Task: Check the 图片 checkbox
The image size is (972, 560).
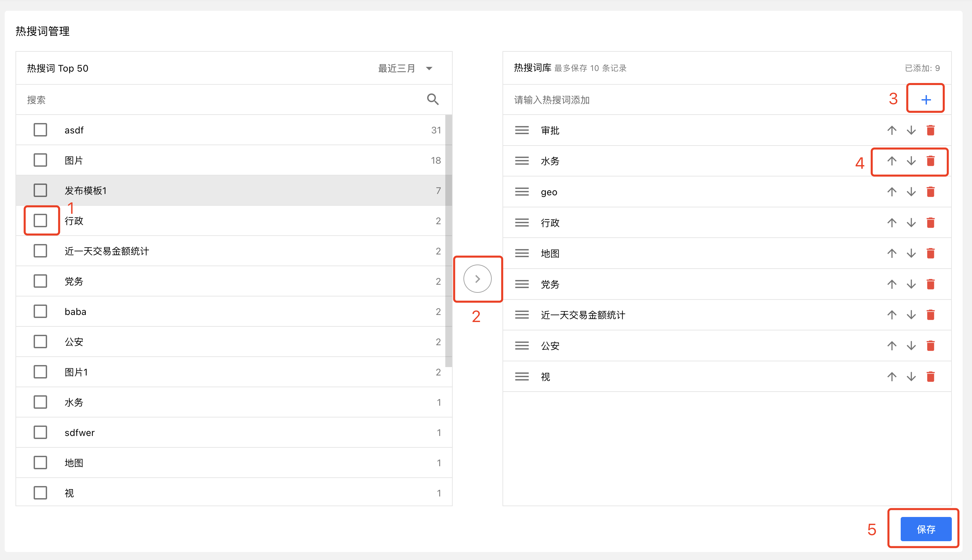Action: [x=40, y=160]
